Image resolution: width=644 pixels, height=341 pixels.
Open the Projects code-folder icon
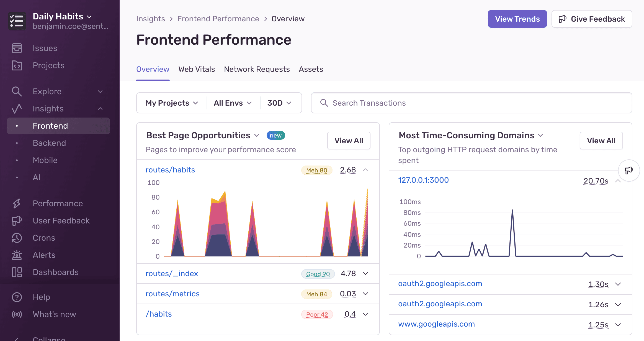pyautogui.click(x=17, y=65)
